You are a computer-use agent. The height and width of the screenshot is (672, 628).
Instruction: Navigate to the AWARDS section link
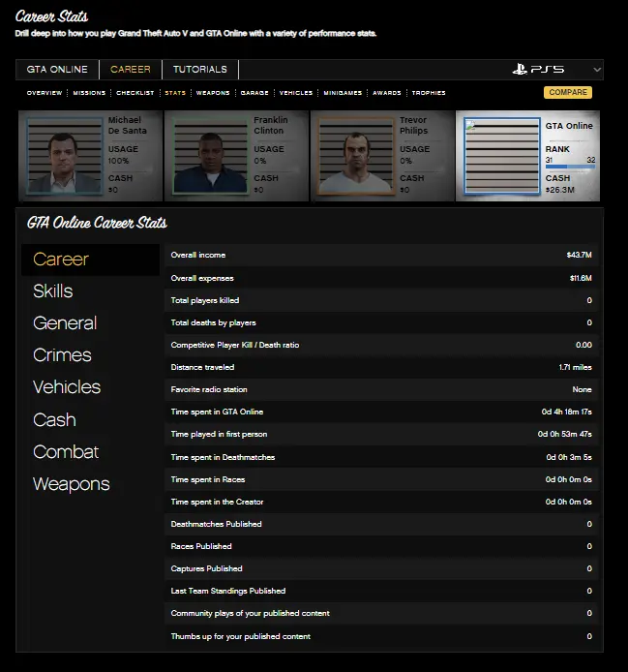pyautogui.click(x=387, y=93)
